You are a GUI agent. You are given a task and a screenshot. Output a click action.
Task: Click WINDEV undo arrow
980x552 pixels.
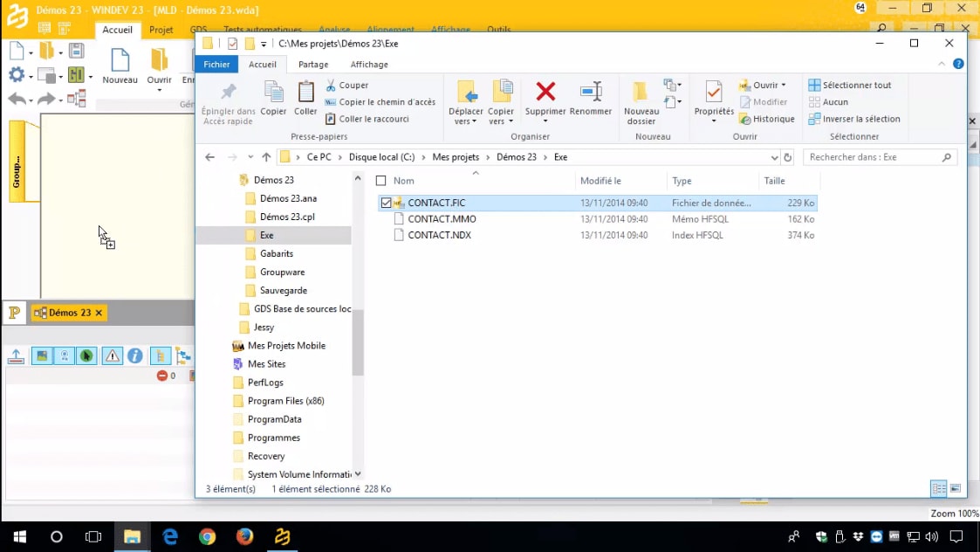[x=17, y=99]
